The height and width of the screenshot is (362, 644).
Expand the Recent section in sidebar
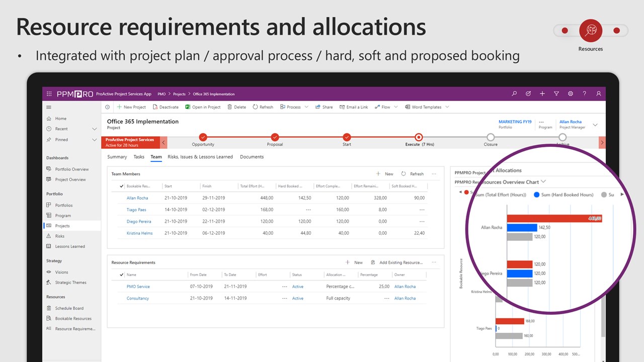point(94,129)
